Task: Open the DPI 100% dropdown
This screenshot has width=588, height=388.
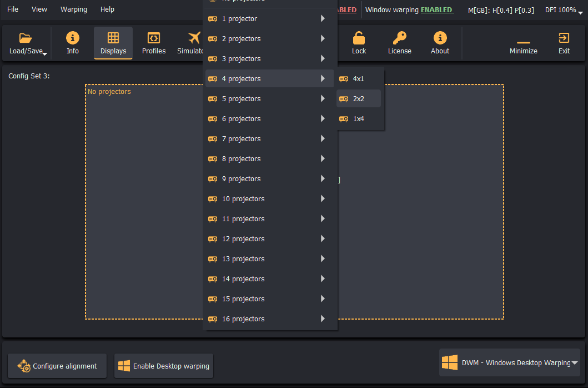Action: [564, 10]
